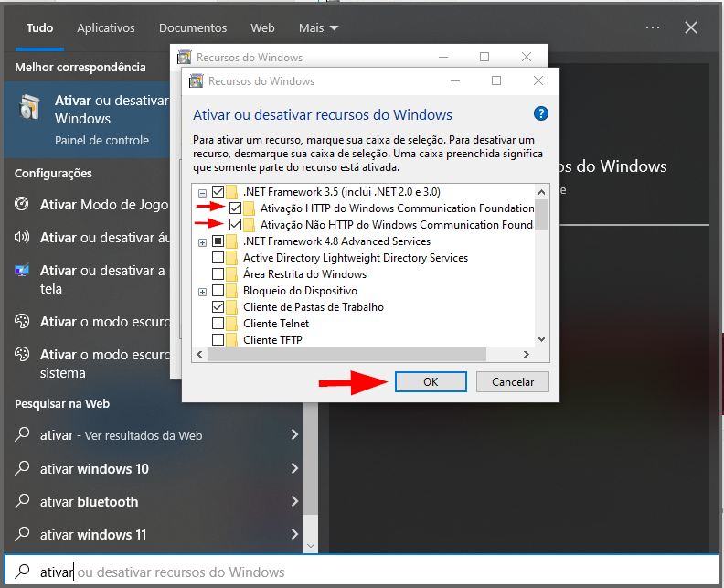
Task: Enable the Cliente TFTP checkbox
Action: 218,340
